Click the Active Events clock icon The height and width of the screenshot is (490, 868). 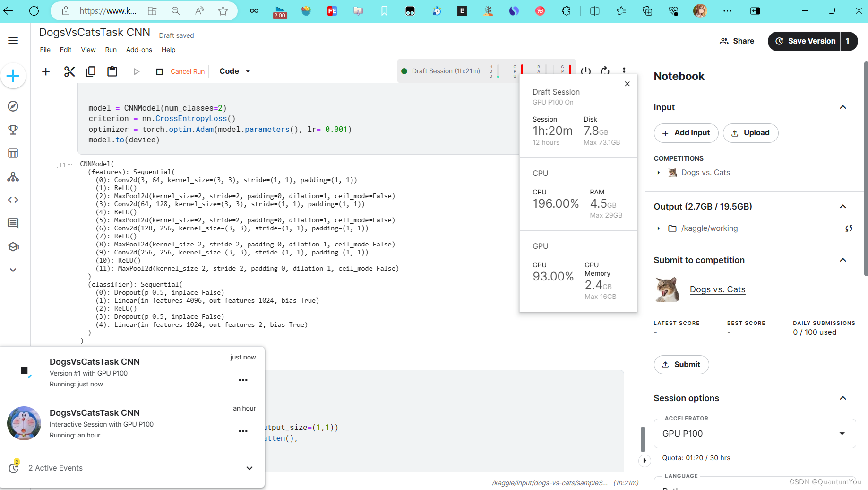(x=14, y=467)
